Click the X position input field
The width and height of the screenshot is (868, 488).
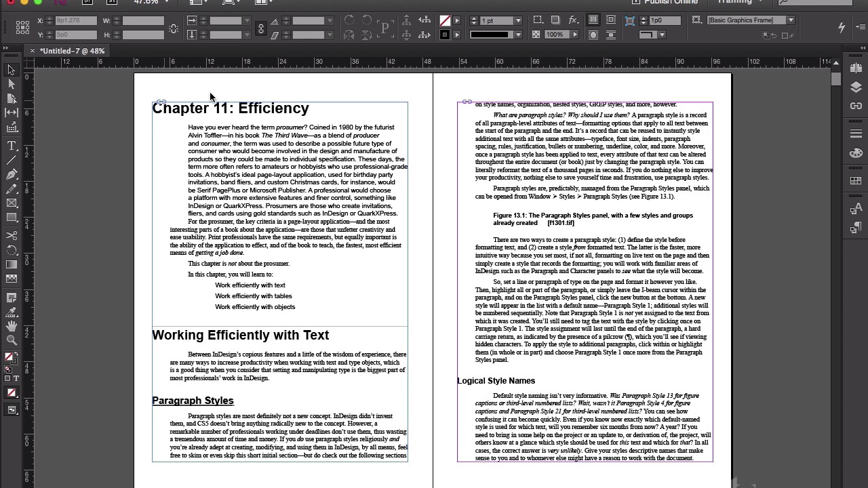click(x=76, y=20)
